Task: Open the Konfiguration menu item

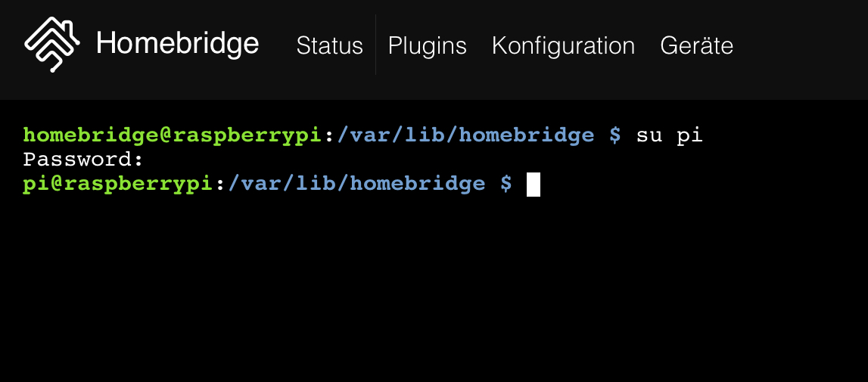Action: coord(563,45)
